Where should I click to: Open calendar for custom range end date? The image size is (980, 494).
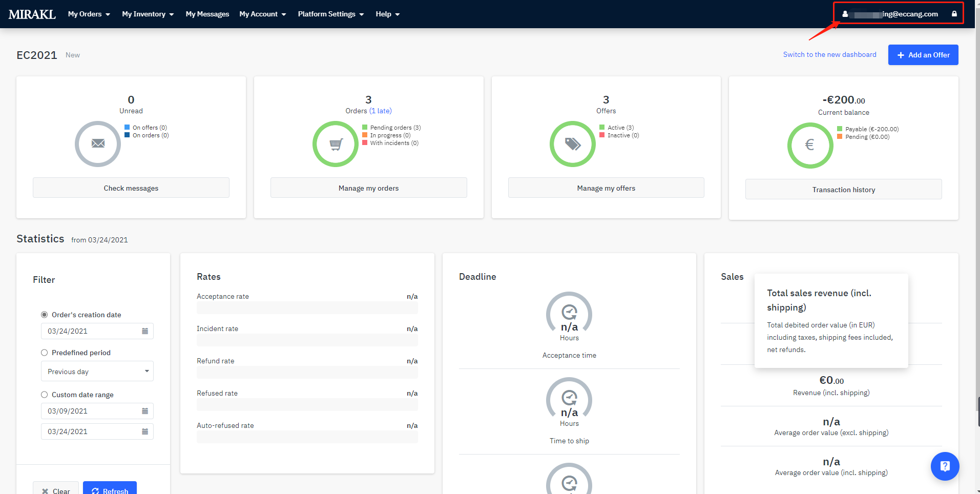(145, 431)
